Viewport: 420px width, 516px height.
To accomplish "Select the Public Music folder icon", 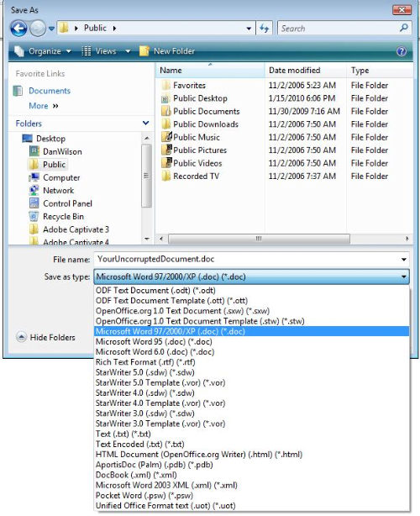I will tap(166, 137).
